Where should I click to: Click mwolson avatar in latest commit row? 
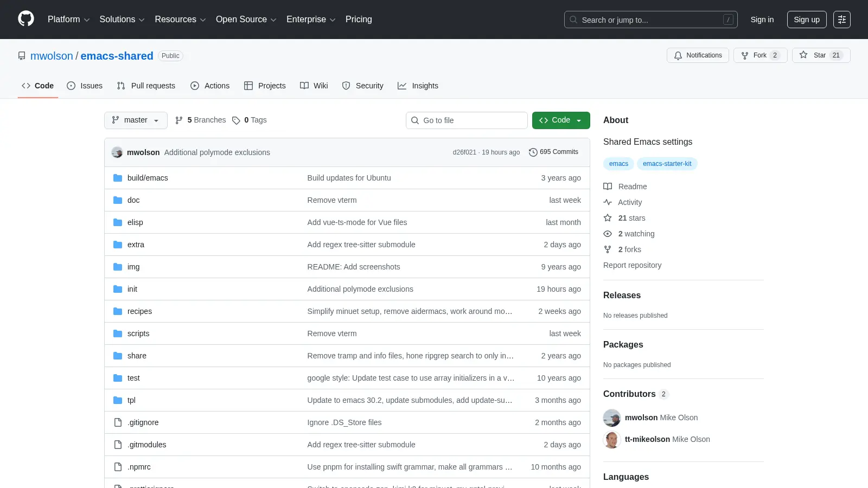pyautogui.click(x=117, y=152)
